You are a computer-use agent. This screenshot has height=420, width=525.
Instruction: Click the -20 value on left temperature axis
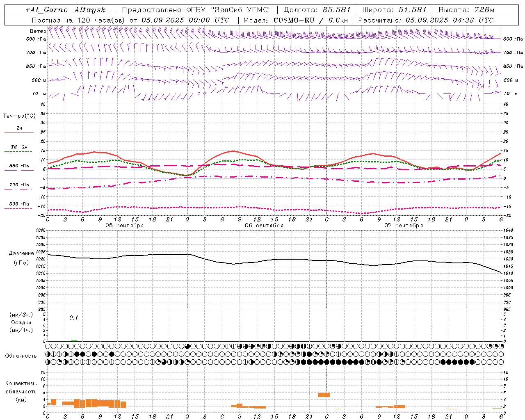(42, 215)
